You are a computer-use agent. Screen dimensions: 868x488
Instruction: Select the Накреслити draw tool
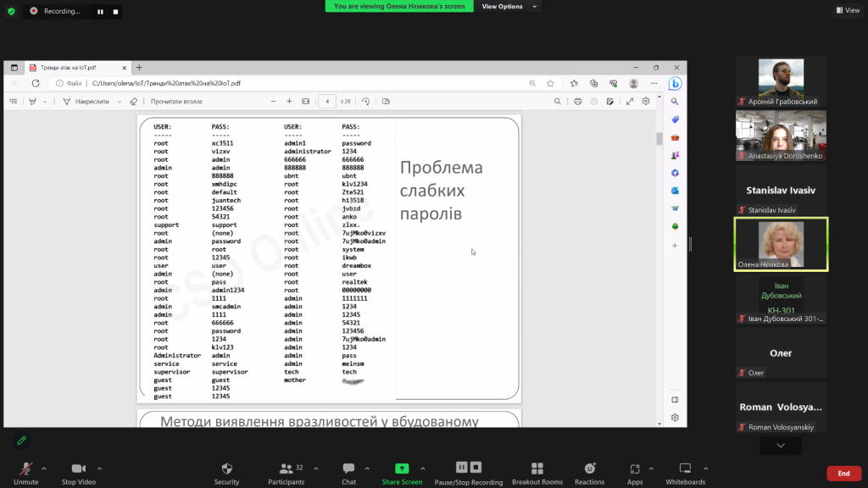coord(86,102)
